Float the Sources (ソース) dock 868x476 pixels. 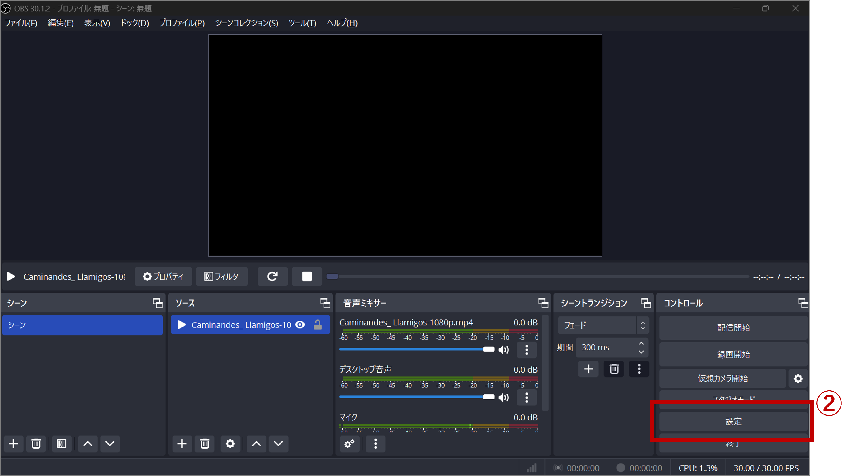[325, 303]
